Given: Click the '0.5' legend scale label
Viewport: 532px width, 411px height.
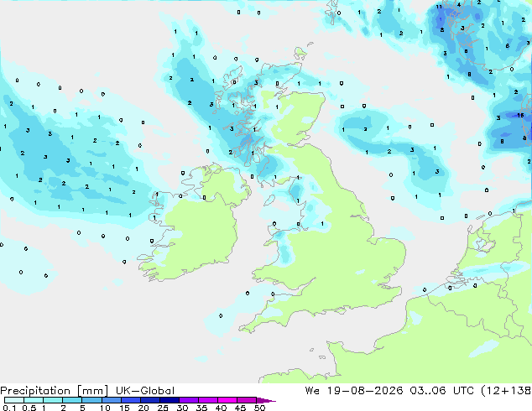Looking at the screenshot, I should 29,408.
